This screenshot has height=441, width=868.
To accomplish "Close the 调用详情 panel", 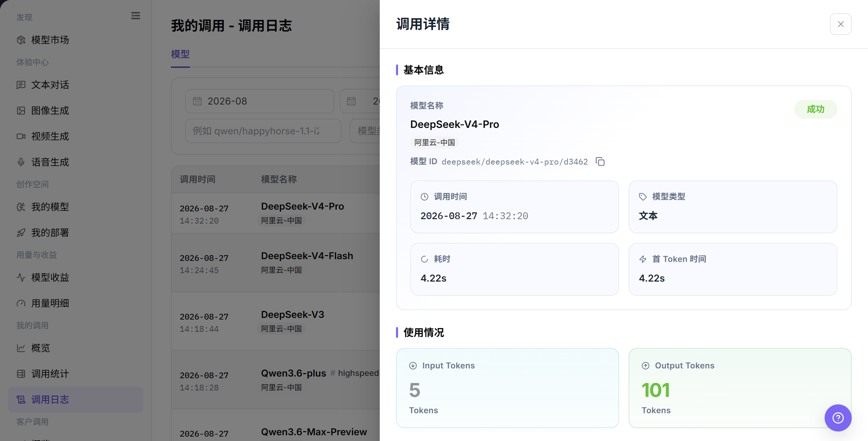I will [841, 24].
